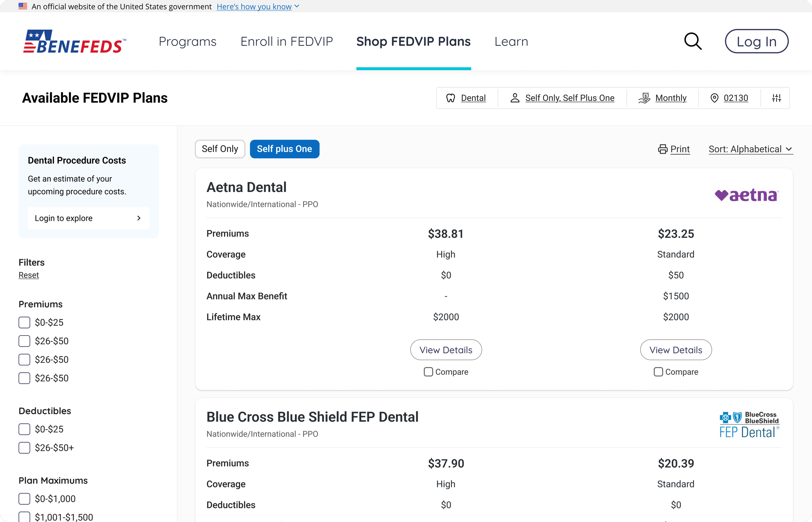Click Login to explore procedure costs

point(88,218)
